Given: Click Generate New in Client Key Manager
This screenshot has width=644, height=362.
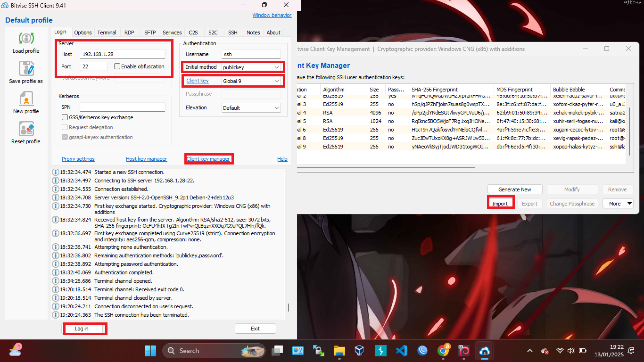Looking at the screenshot, I should point(515,189).
